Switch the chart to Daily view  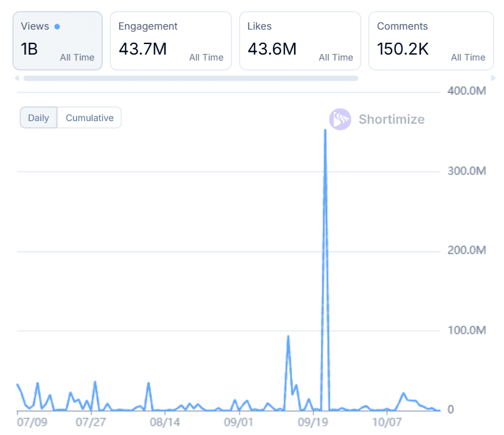[x=38, y=118]
